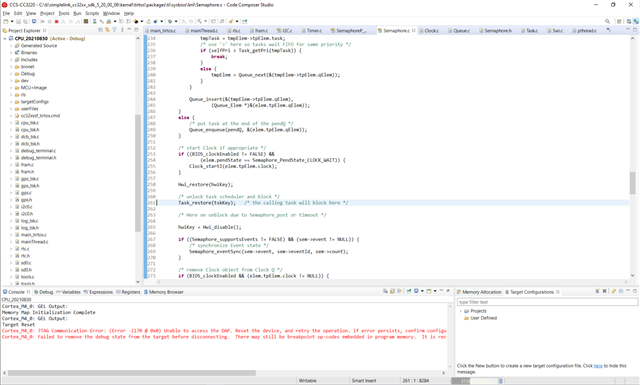This screenshot has width=640, height=385.
Task: Open the Memory Browser tab
Action: [164, 292]
